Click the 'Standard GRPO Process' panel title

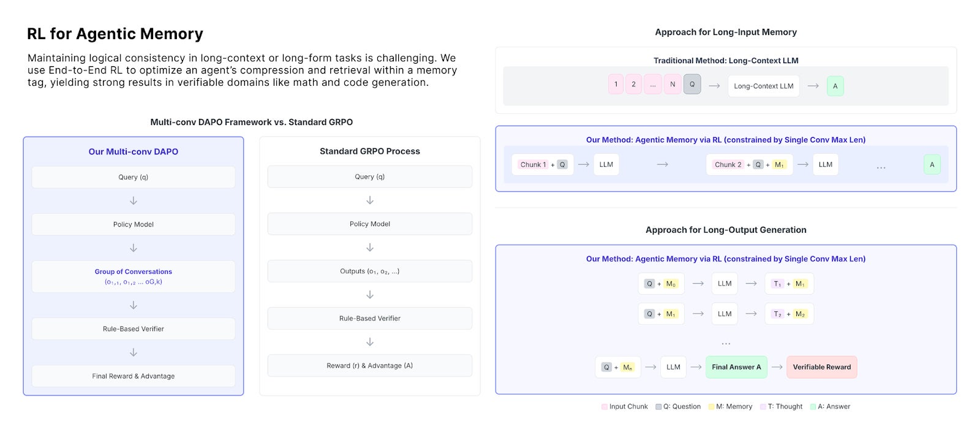click(x=370, y=151)
